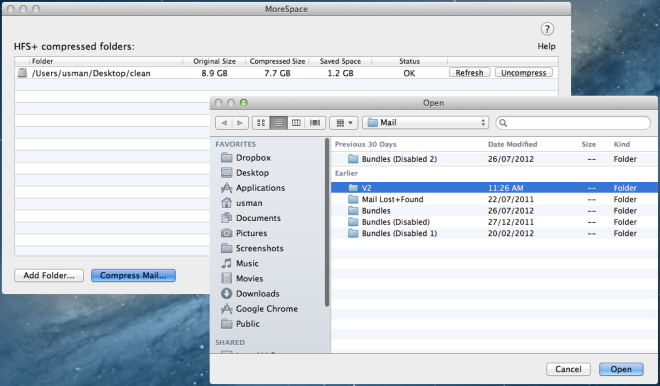This screenshot has width=660, height=386.
Task: Open the Help question mark icon
Action: [x=547, y=29]
